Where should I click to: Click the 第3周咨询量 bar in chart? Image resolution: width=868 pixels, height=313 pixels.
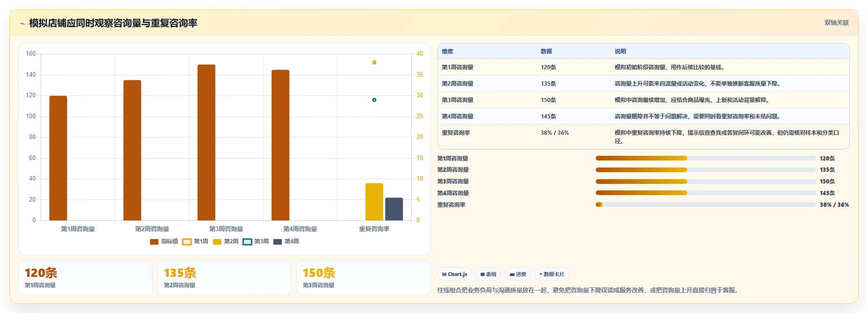tap(206, 142)
